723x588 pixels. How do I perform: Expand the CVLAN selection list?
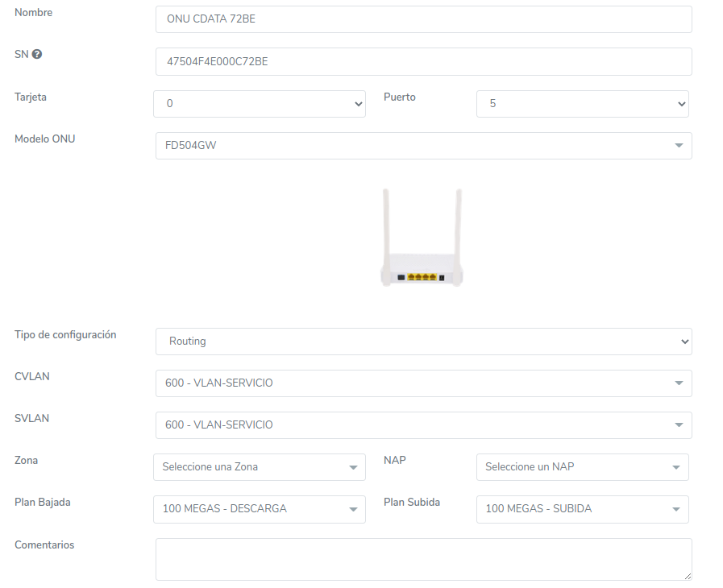click(423, 383)
